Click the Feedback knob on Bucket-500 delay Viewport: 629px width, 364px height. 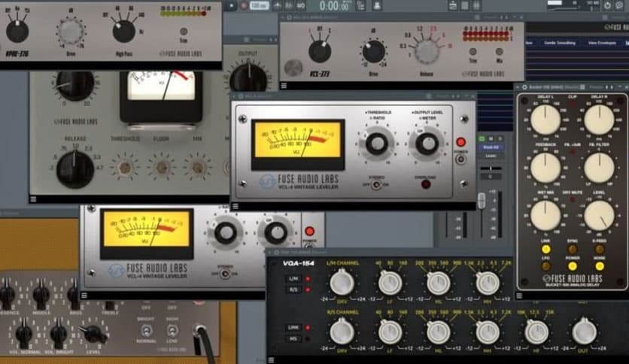pos(545,168)
